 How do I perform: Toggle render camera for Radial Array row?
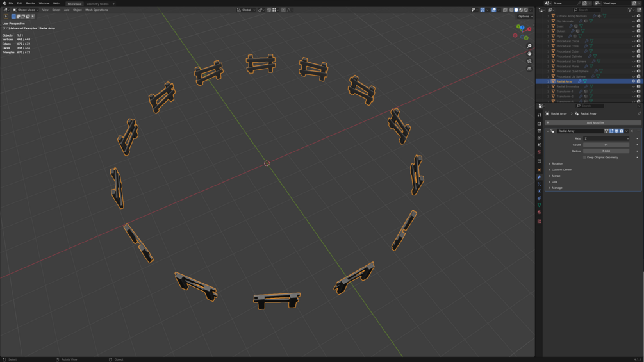tap(639, 81)
